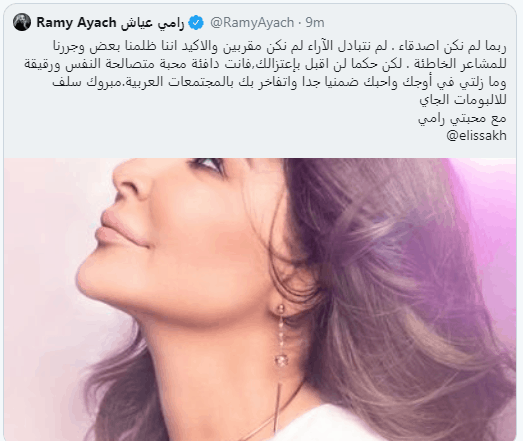Click empty gray area left of @elissakh
The width and height of the screenshot is (523, 441).
point(233,135)
